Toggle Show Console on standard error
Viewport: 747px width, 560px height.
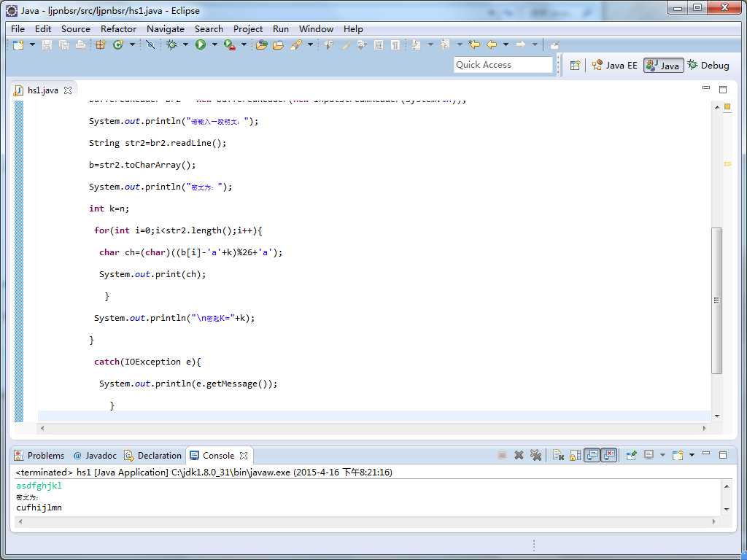pos(609,455)
